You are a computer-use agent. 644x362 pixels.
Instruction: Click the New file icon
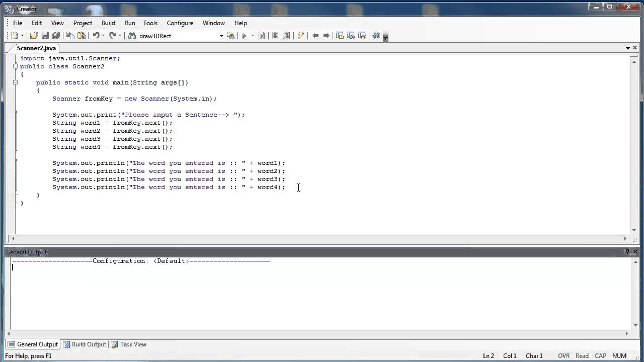click(x=14, y=36)
